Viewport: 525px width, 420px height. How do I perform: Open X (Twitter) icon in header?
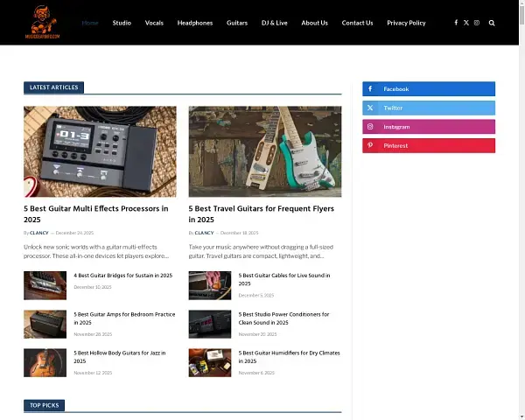[x=466, y=23]
